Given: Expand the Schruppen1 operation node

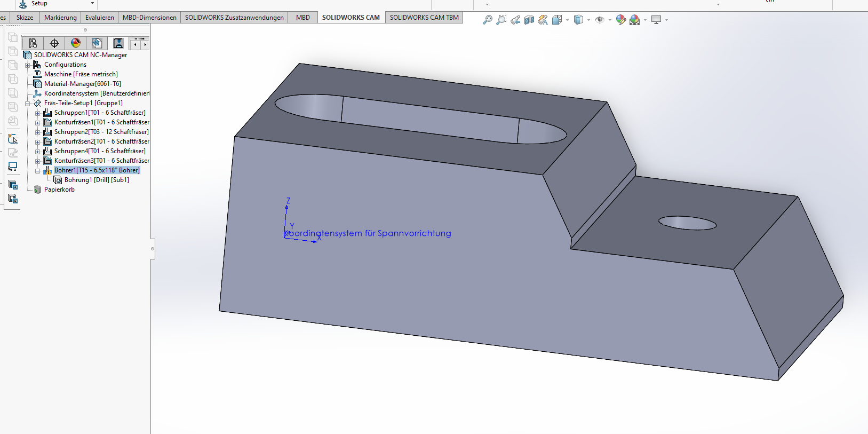Looking at the screenshot, I should (x=37, y=113).
